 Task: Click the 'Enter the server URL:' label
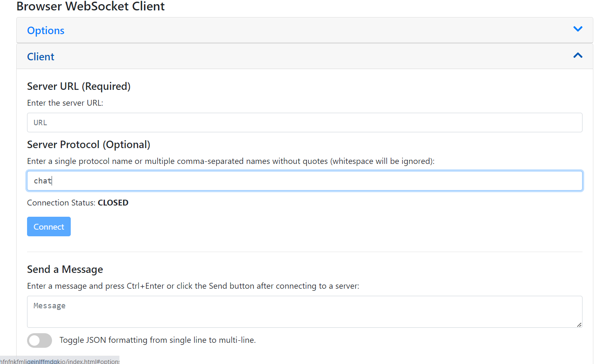(65, 103)
